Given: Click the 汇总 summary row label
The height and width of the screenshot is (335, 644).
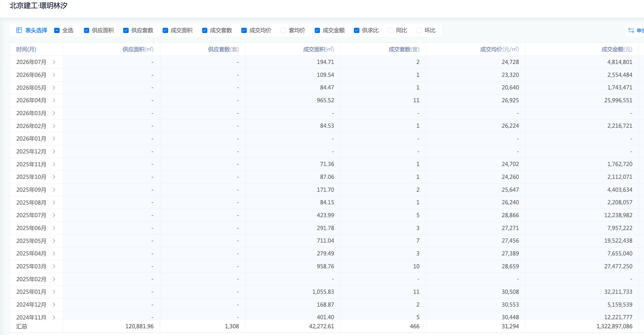Looking at the screenshot, I should [22, 326].
